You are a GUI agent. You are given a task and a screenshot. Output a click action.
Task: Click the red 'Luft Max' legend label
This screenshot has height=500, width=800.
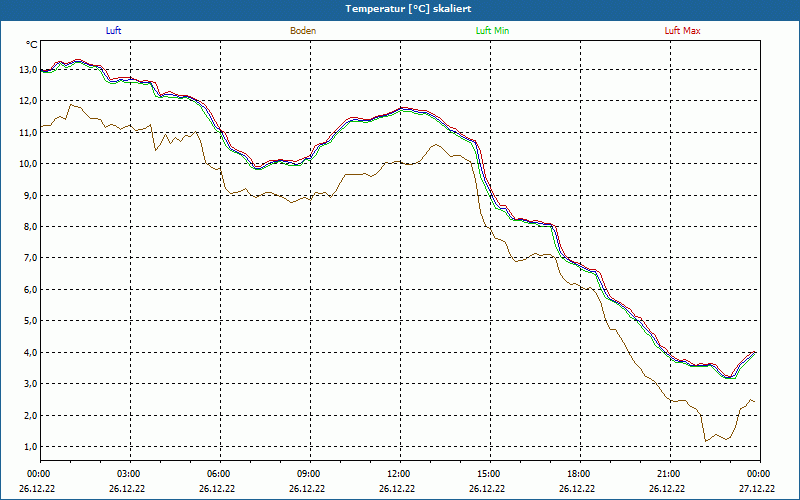coord(682,31)
